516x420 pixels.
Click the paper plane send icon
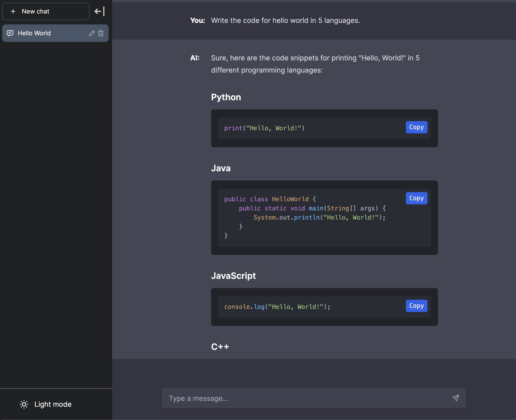(456, 398)
